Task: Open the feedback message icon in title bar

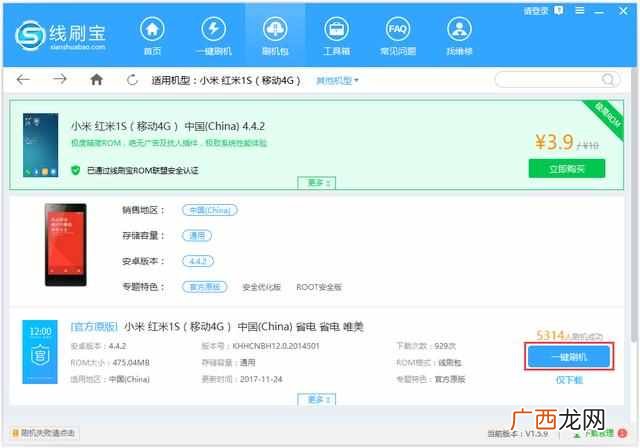Action: (x=558, y=11)
